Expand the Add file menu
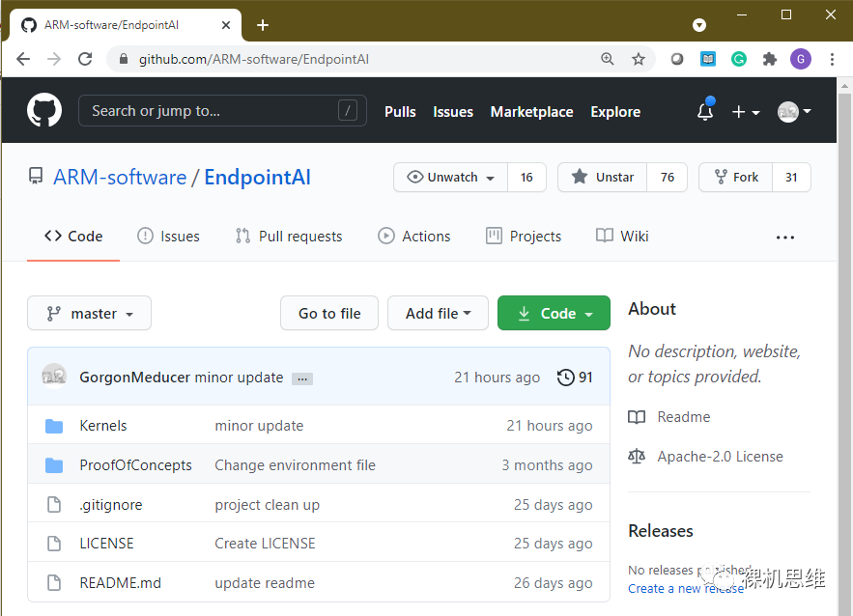 (x=438, y=314)
